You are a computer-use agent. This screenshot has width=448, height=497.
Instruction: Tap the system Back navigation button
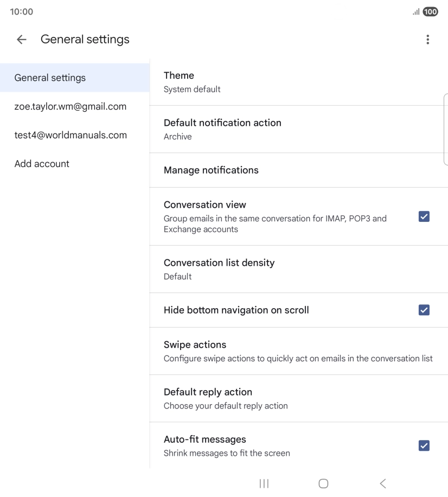[x=382, y=483]
